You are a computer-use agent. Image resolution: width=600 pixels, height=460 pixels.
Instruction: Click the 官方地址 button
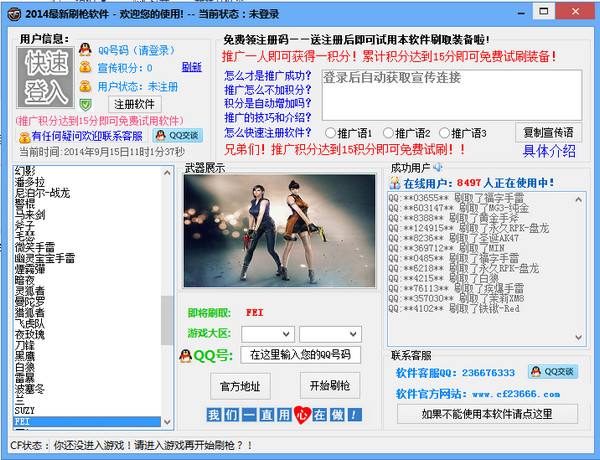[240, 387]
